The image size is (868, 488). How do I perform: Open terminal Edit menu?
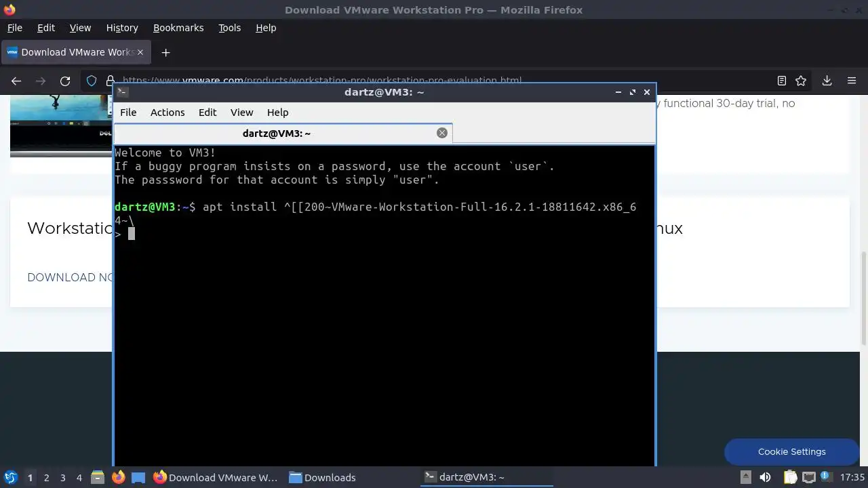pos(208,113)
